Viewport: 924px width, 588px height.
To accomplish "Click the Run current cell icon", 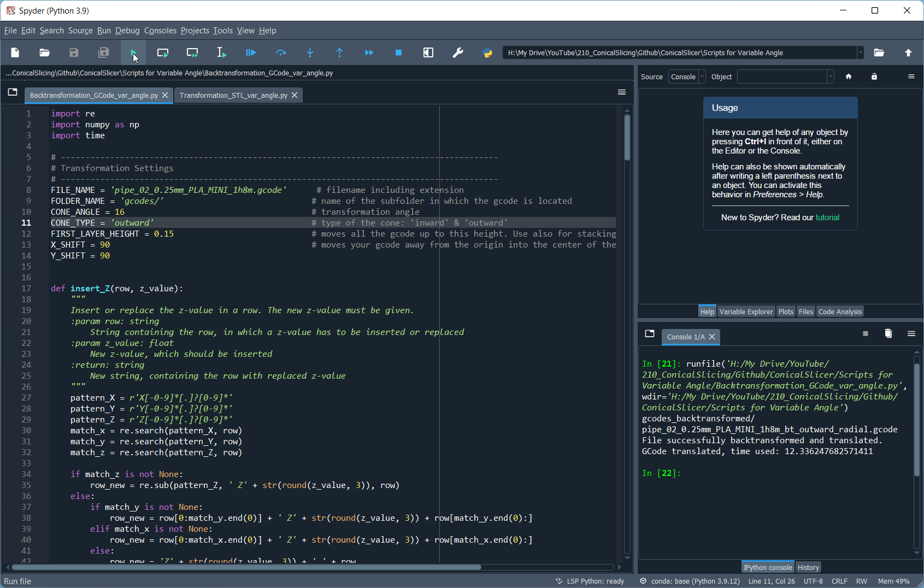I will pos(163,53).
